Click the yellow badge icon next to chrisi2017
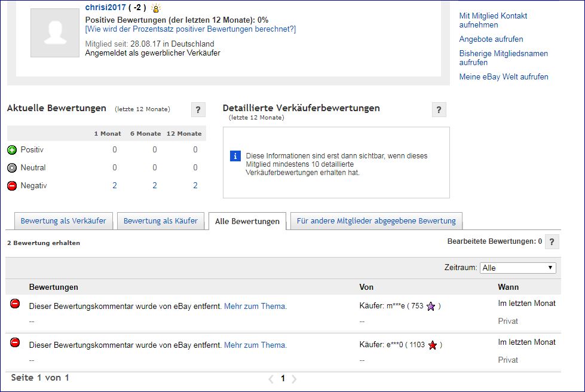The height and width of the screenshot is (392, 585). (x=155, y=8)
